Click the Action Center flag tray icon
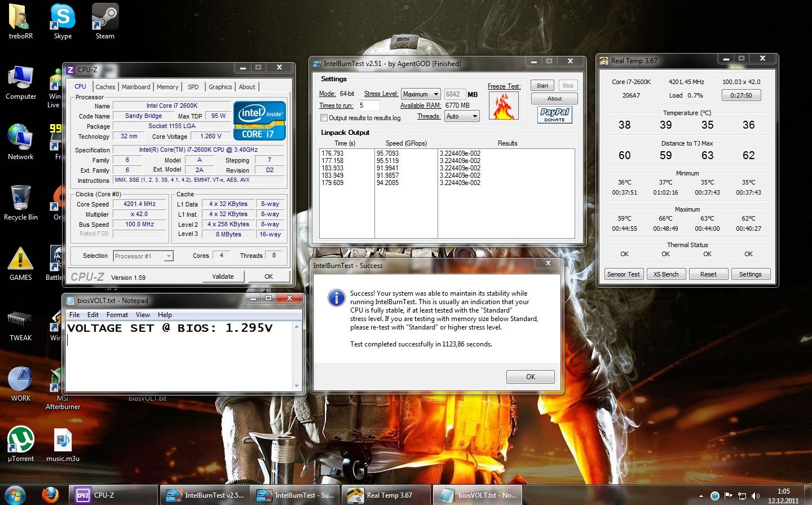The height and width of the screenshot is (505, 812). pos(729,496)
